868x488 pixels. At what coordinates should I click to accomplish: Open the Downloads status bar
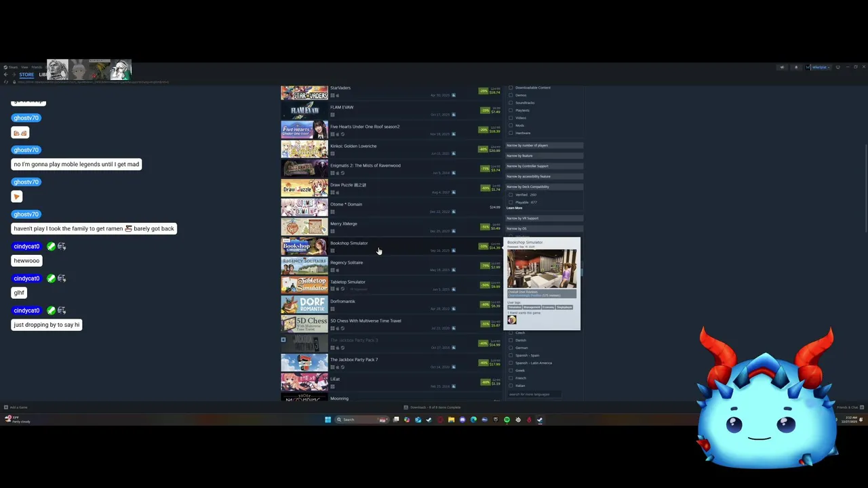point(432,407)
